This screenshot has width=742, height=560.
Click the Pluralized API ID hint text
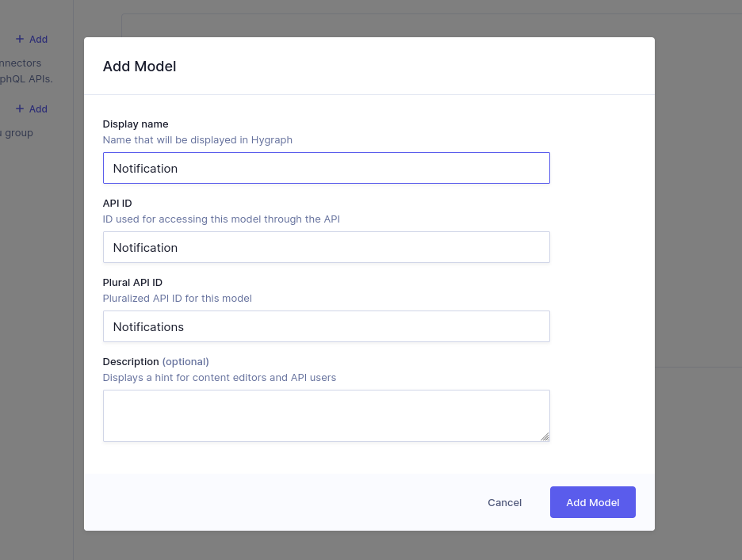point(177,298)
